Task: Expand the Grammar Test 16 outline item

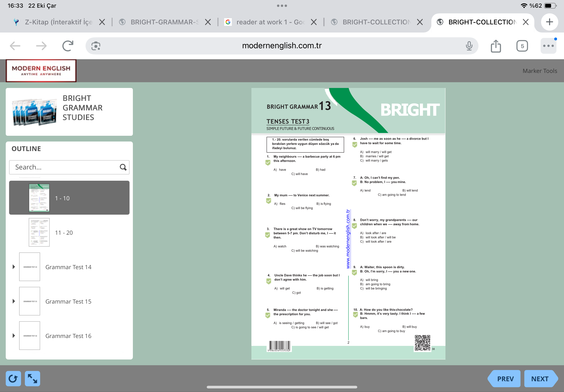Action: (14, 336)
